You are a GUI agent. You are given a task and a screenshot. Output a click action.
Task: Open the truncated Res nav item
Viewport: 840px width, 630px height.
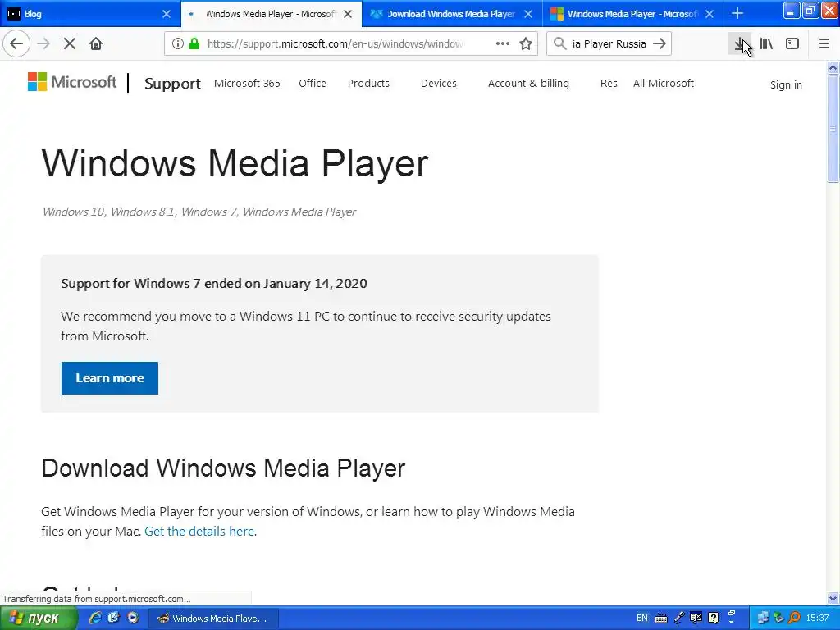coord(609,84)
